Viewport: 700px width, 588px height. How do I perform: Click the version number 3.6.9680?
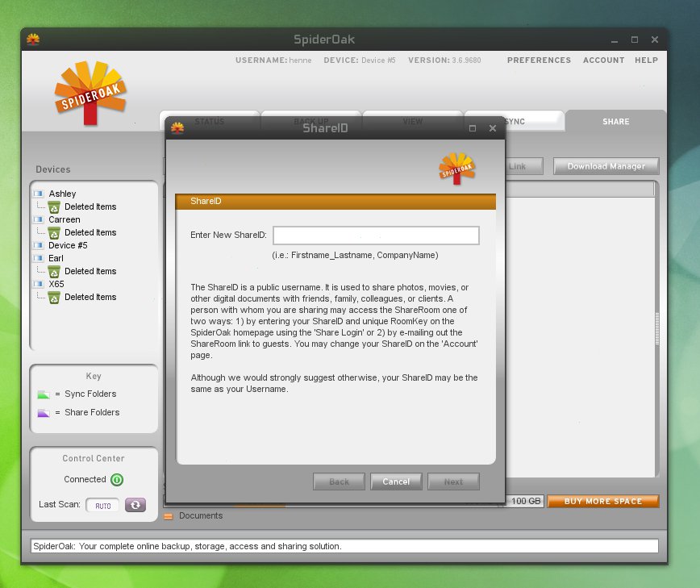point(466,60)
